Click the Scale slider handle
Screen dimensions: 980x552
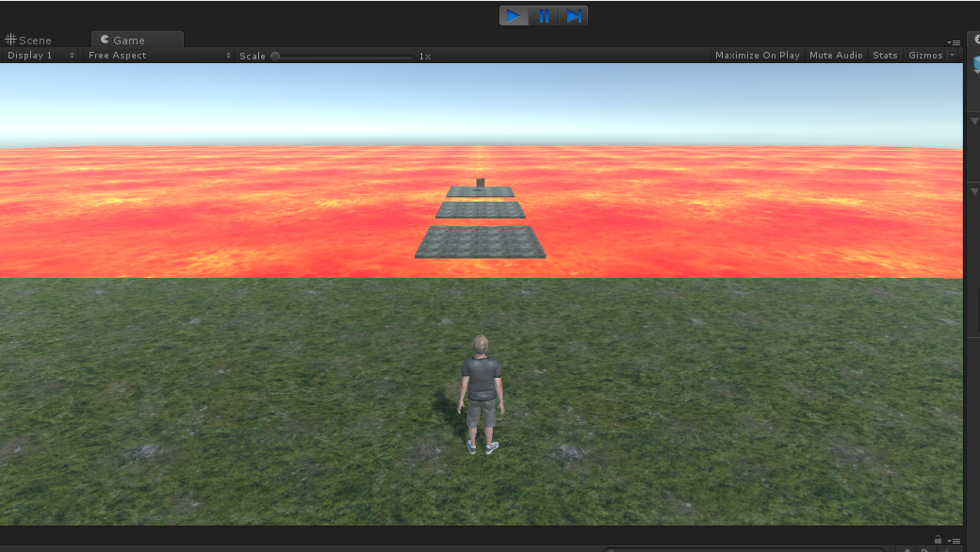tap(275, 57)
